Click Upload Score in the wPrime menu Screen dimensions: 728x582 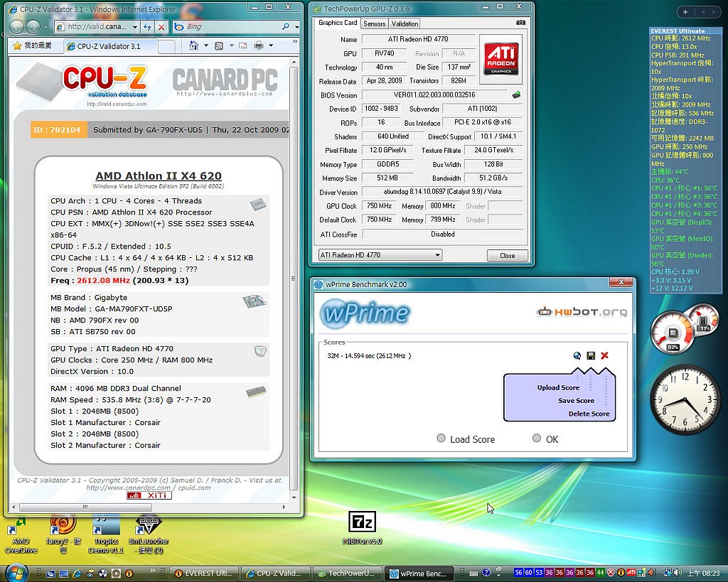(x=558, y=387)
